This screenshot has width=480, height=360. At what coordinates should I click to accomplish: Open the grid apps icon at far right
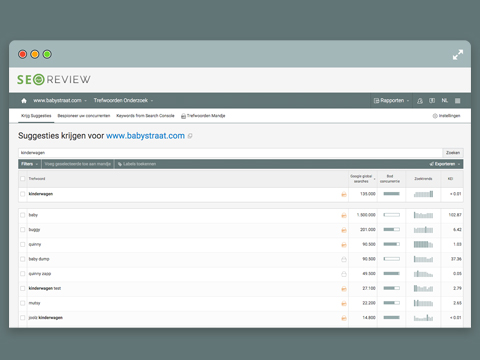(x=458, y=100)
